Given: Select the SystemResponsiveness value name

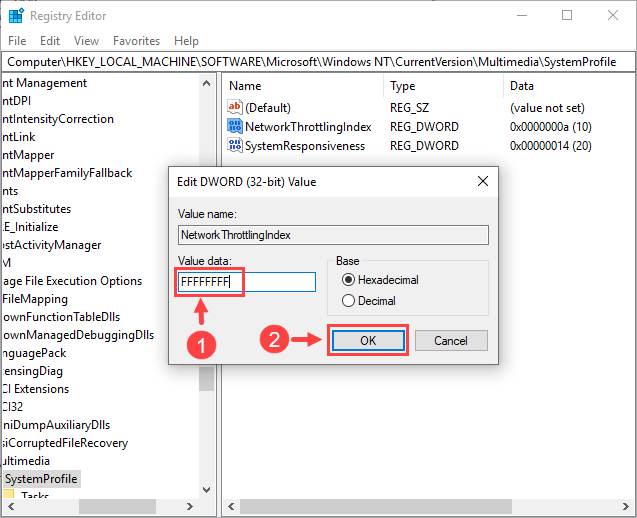Looking at the screenshot, I should [x=305, y=146].
